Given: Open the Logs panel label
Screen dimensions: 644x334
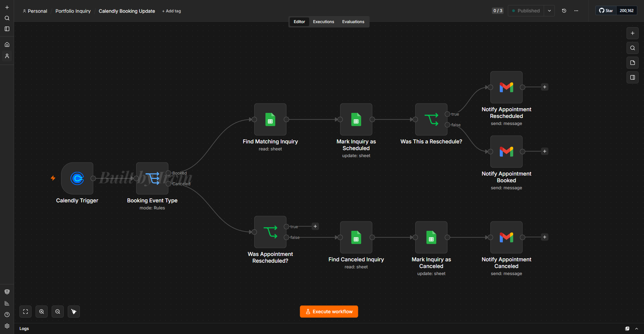Looking at the screenshot, I should click(x=24, y=329).
